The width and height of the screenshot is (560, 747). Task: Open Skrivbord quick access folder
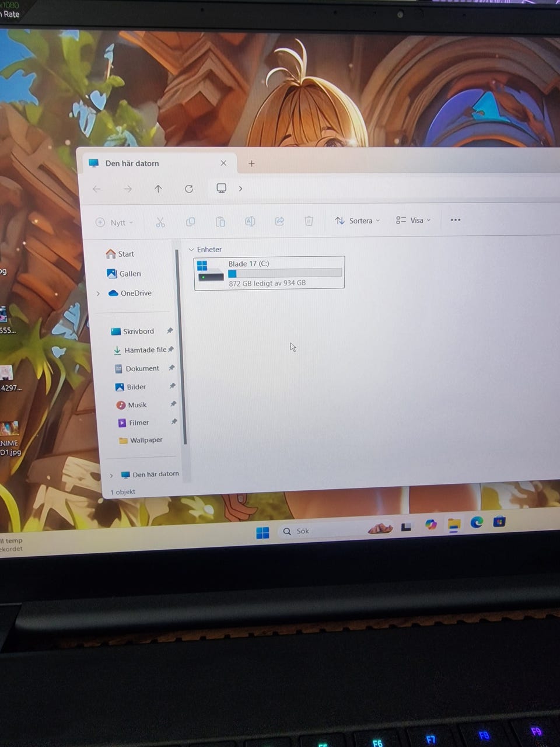point(132,331)
